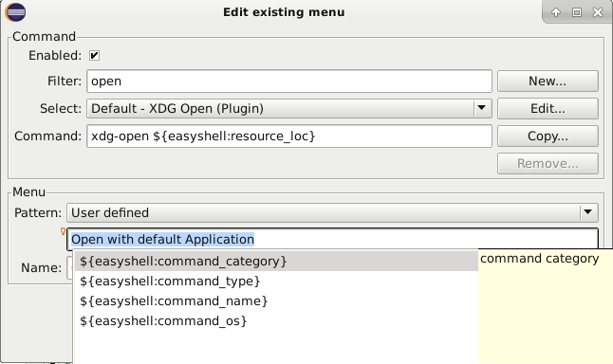Click the shade/roll-up window button
Image resolution: width=613 pixels, height=364 pixels.
click(556, 12)
